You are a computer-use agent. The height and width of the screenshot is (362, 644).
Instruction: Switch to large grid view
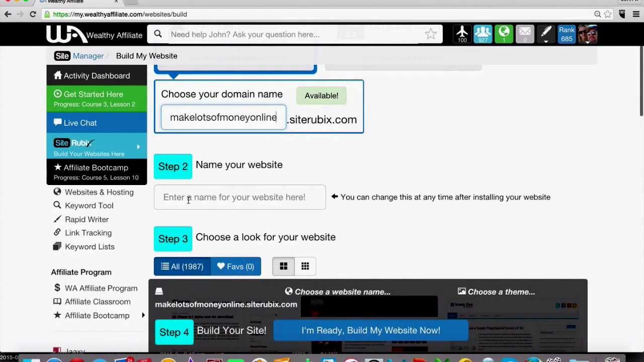[x=284, y=266]
